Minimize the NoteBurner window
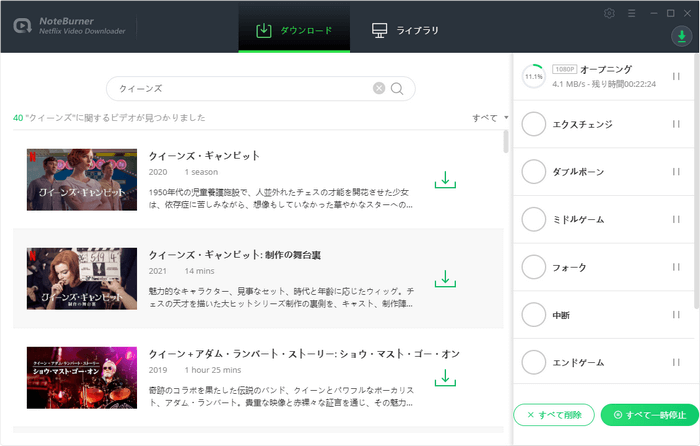The height and width of the screenshot is (446, 700). click(x=654, y=13)
